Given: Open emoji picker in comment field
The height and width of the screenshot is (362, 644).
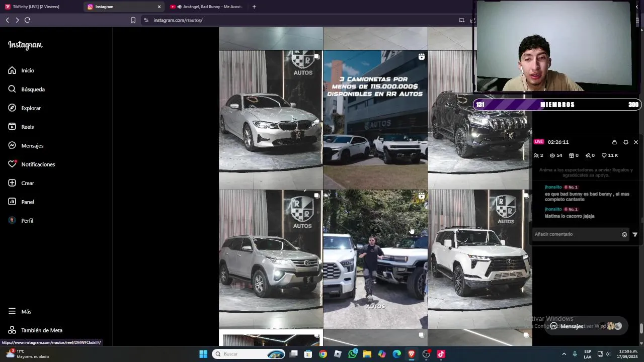Looking at the screenshot, I should pos(624,234).
